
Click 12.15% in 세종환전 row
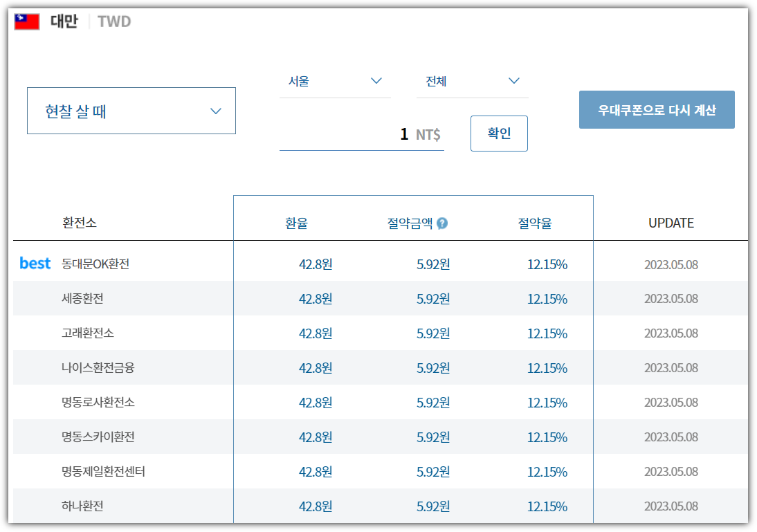click(x=547, y=300)
